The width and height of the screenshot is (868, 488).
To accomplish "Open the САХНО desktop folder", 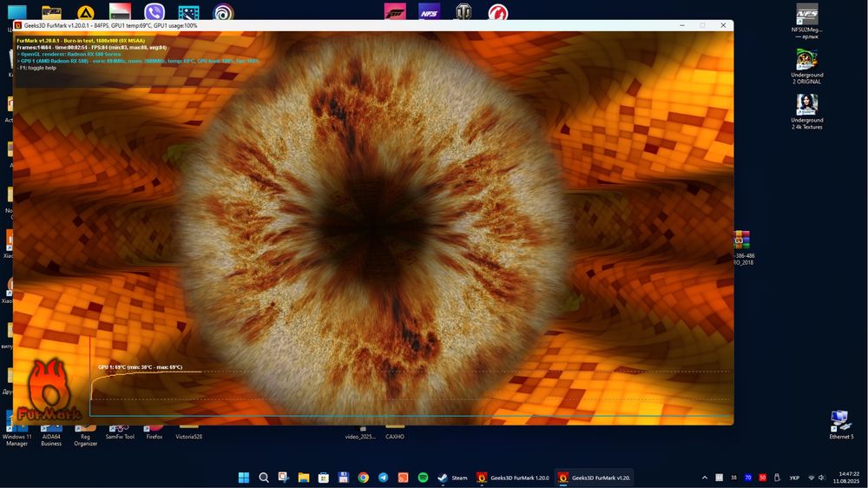I will 395,432.
